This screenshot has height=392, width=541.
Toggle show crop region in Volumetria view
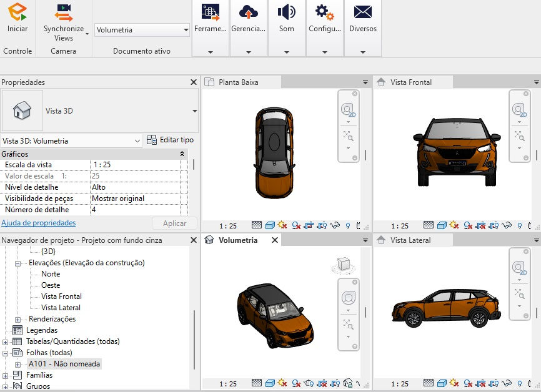click(335, 383)
